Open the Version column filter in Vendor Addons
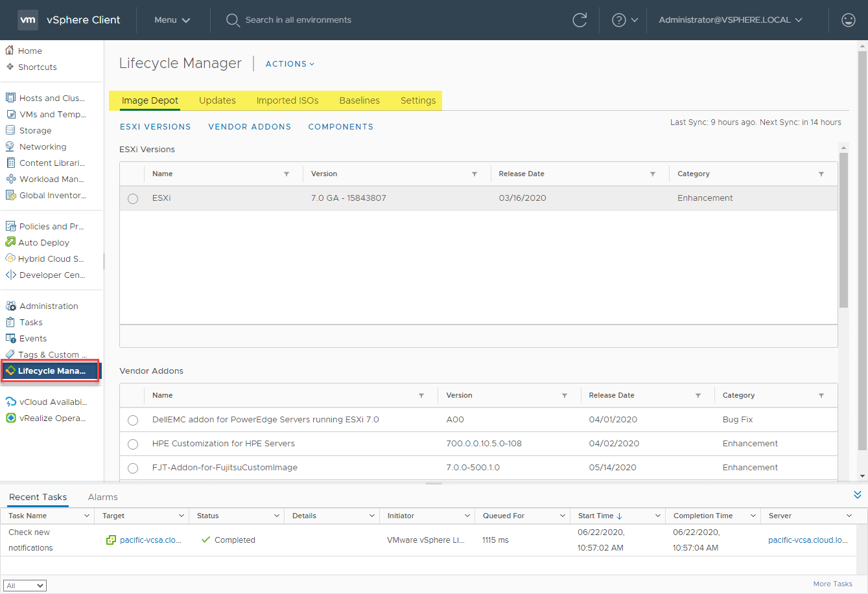Image resolution: width=868 pixels, height=594 pixels. tap(565, 395)
